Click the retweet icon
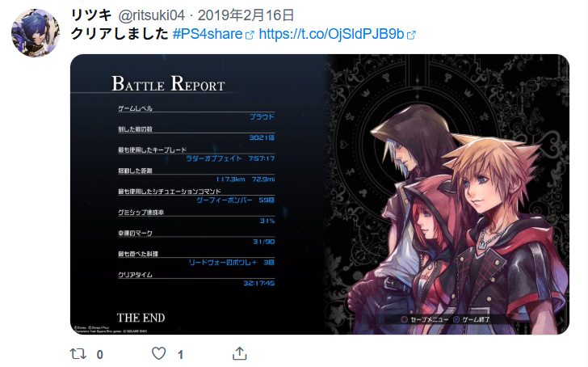Image resolution: width=588 pixels, height=367 pixels. coord(78,354)
